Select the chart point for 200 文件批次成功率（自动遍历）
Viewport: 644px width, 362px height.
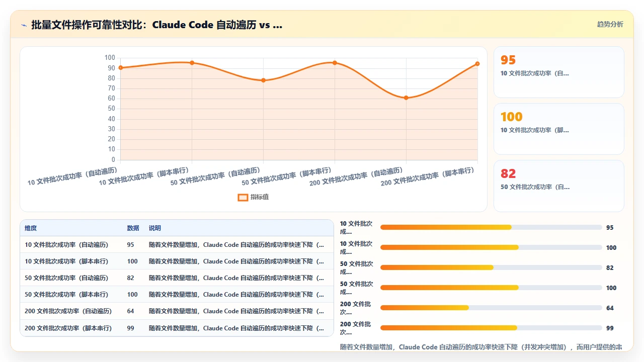coord(406,98)
